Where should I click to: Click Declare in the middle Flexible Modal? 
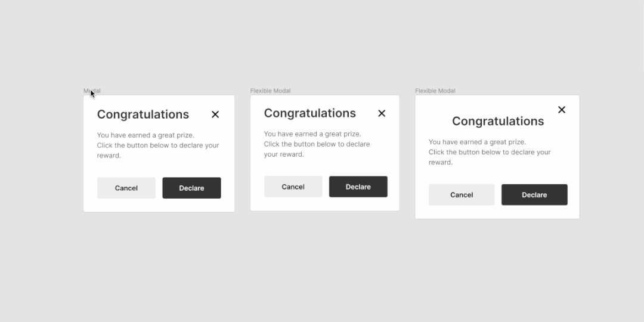pos(358,187)
